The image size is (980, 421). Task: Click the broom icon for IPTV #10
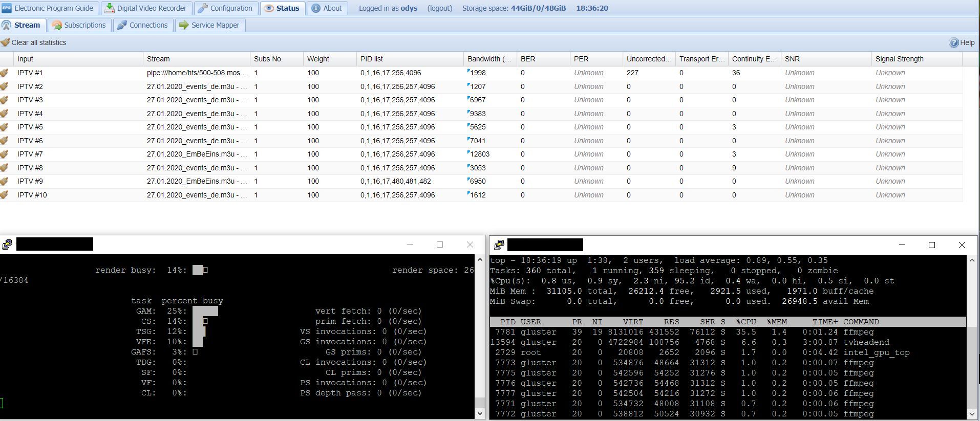5,195
